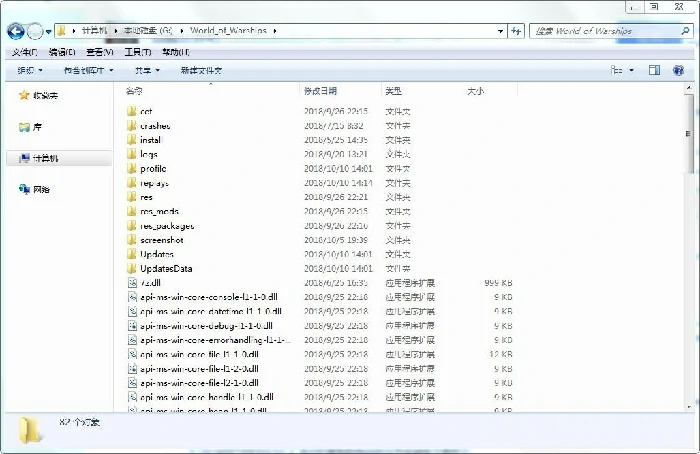Viewport: 700px width, 454px height.
Task: Click the refresh button beside address bar
Action: (516, 31)
